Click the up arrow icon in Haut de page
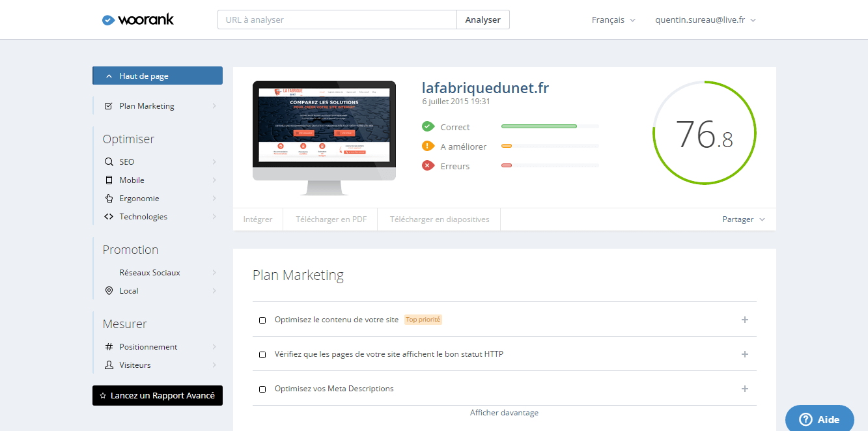 point(109,76)
